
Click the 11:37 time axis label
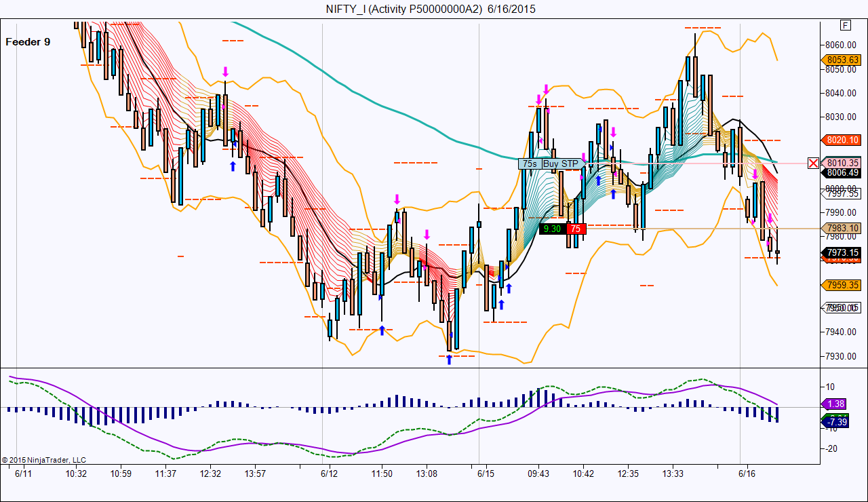pos(166,474)
